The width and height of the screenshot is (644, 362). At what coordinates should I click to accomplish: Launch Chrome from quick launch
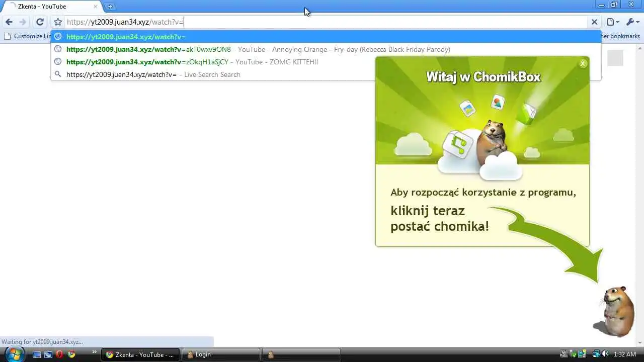point(71,354)
